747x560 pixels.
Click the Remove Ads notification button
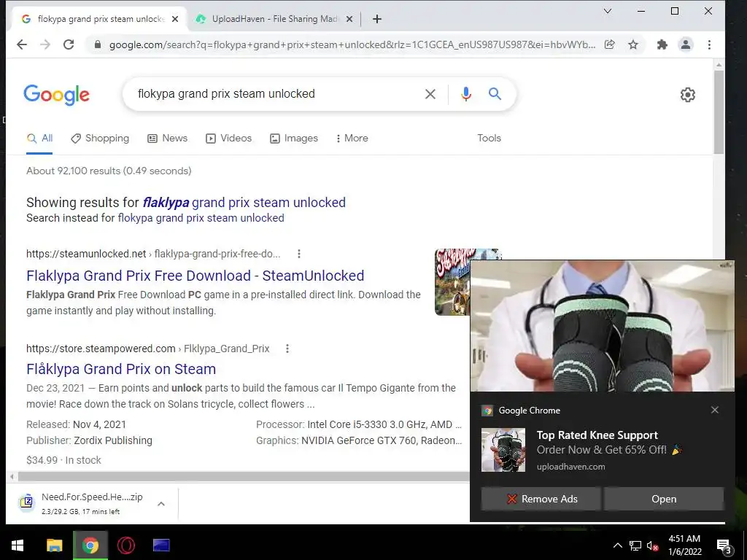point(541,499)
